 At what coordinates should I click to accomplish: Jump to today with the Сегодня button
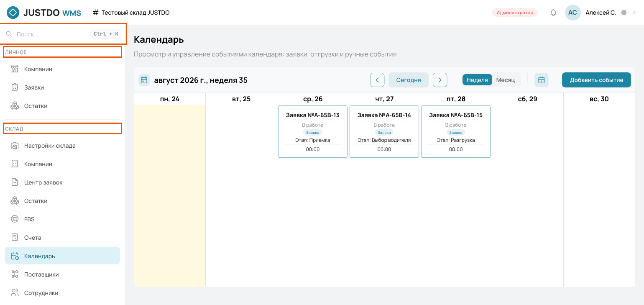click(x=409, y=80)
